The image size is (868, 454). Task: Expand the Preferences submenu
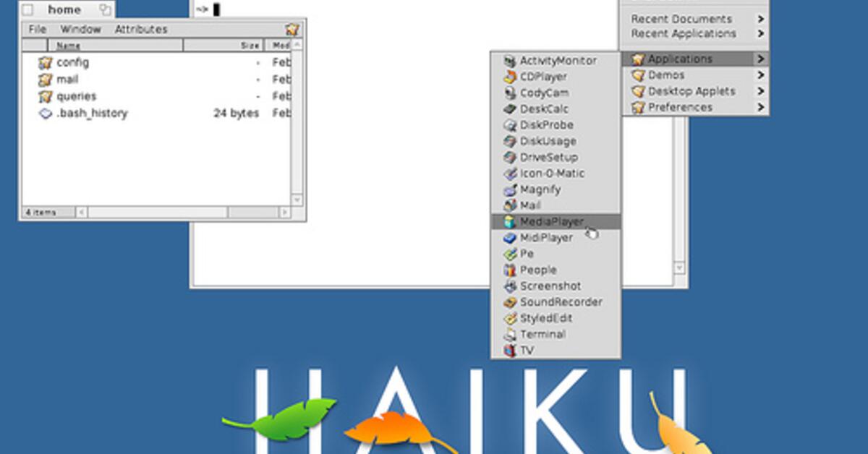[x=694, y=107]
